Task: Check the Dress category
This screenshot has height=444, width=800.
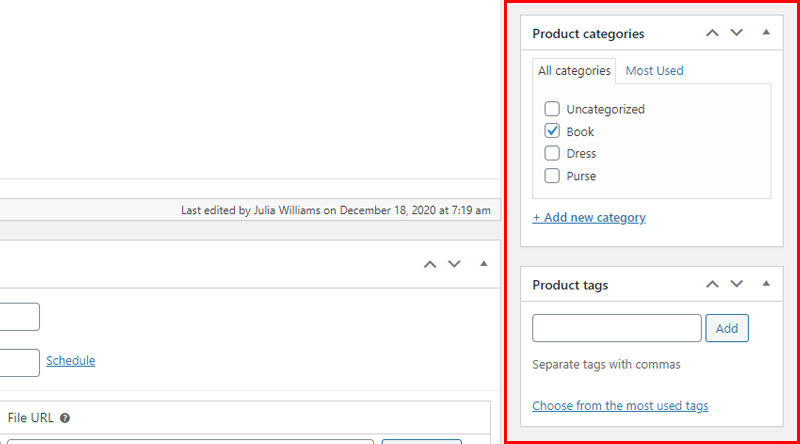Action: pyautogui.click(x=552, y=153)
